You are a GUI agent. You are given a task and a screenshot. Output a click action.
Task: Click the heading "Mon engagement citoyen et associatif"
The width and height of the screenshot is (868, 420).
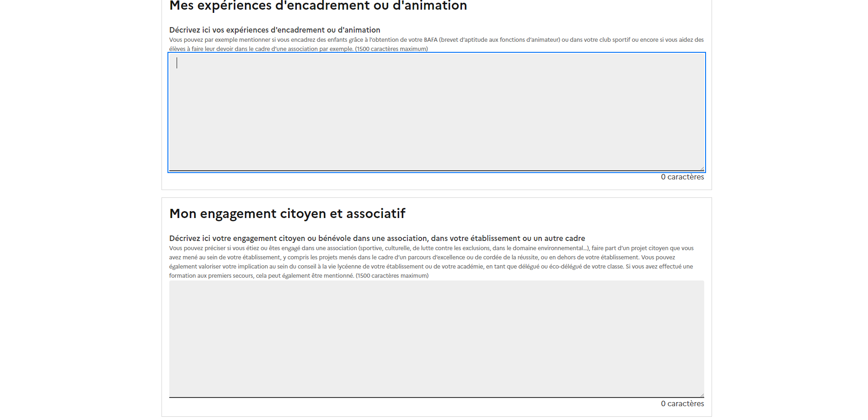(287, 214)
